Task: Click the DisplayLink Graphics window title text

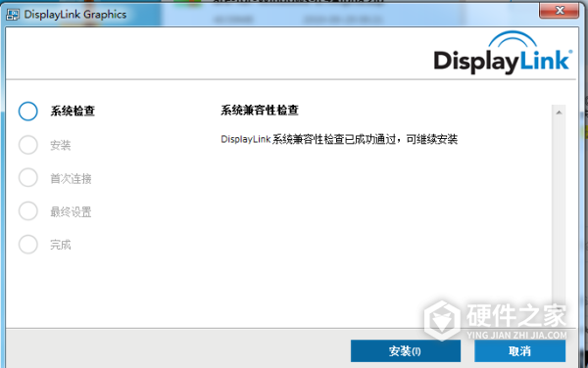Action: pos(75,15)
